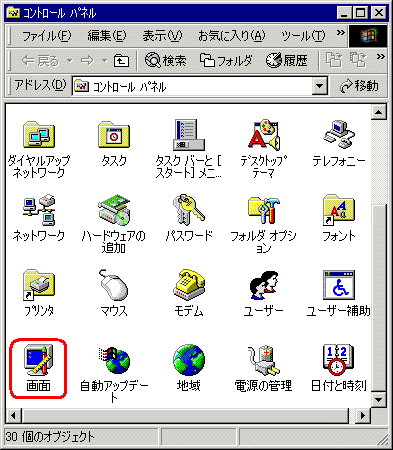Open the 表示(V) menu
The width and height of the screenshot is (393, 450).
click(162, 36)
